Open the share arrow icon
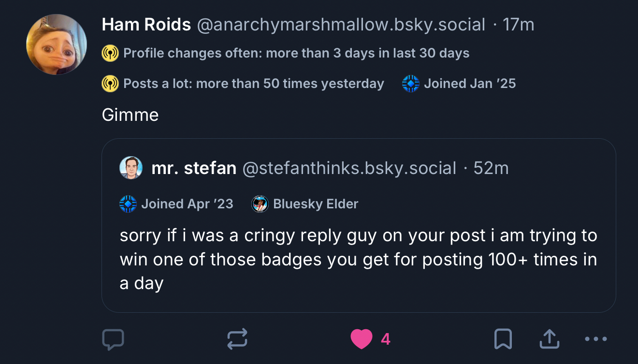 (x=550, y=339)
